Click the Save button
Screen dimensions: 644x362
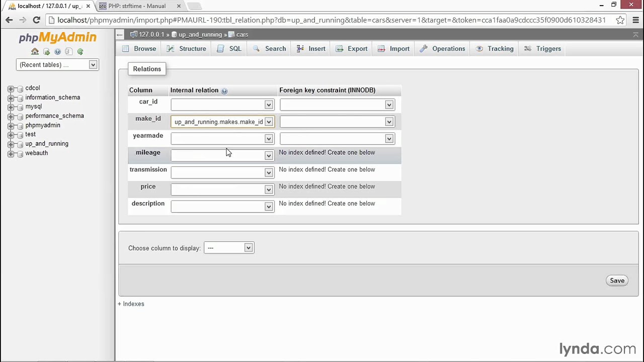coord(617,281)
